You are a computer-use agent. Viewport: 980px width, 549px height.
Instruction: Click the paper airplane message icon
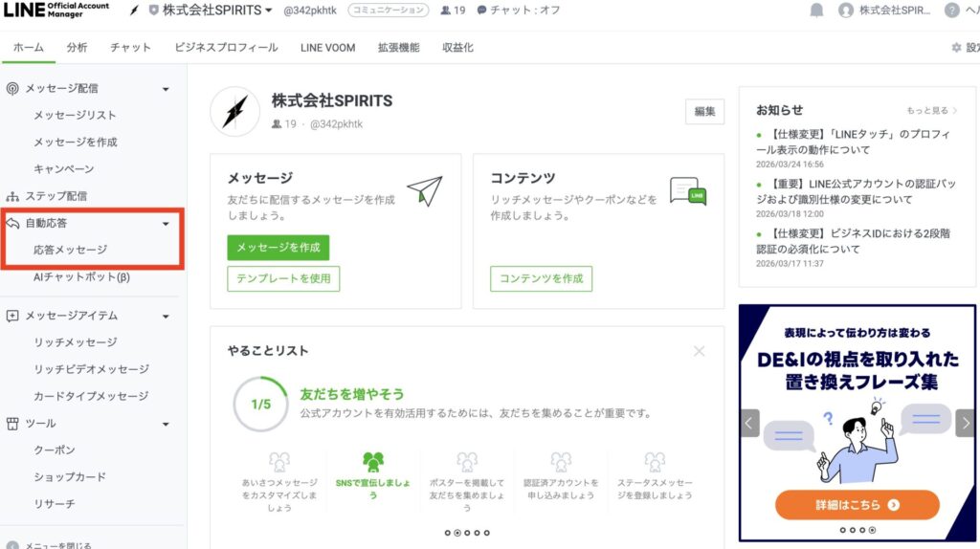pyautogui.click(x=425, y=190)
